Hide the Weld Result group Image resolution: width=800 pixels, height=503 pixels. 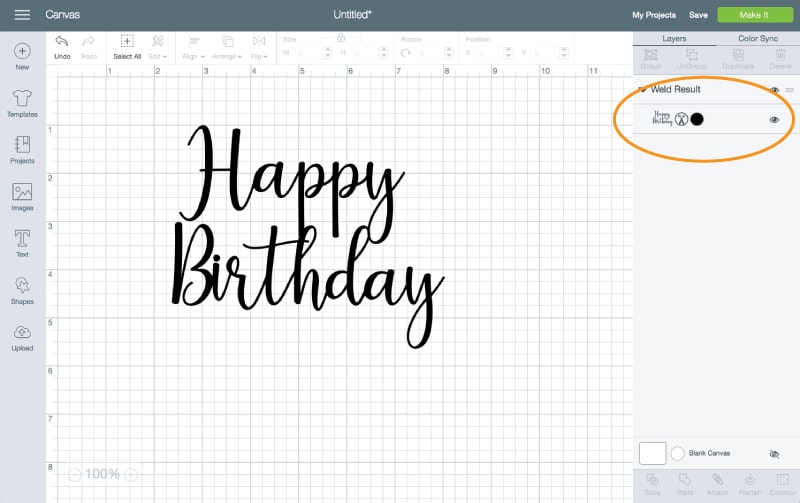click(774, 90)
